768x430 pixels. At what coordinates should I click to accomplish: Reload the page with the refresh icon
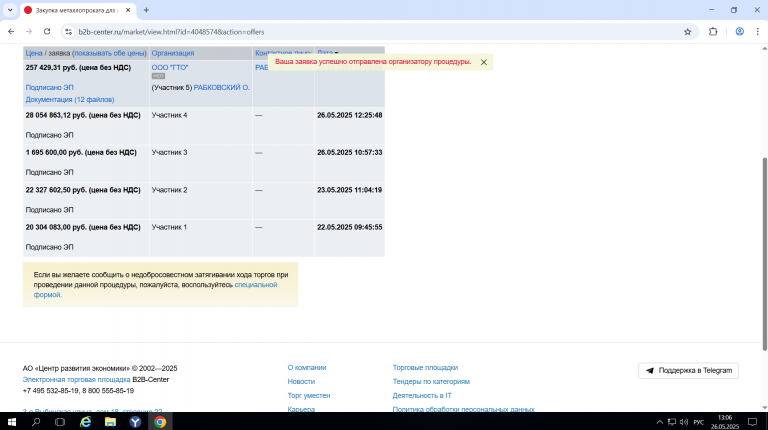47,32
